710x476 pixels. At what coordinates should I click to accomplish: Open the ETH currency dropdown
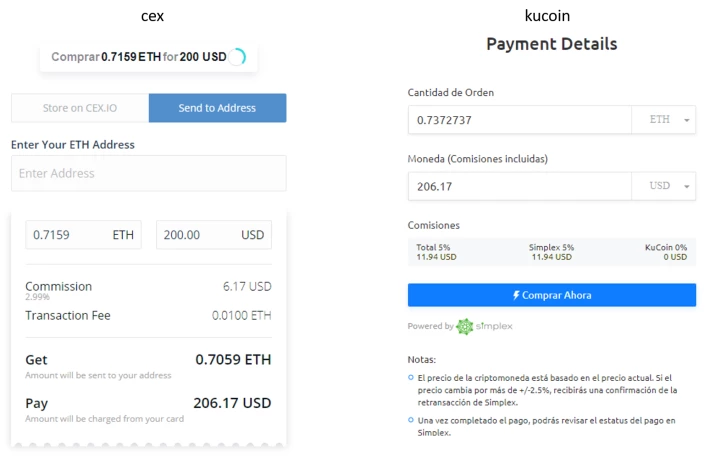(x=663, y=120)
